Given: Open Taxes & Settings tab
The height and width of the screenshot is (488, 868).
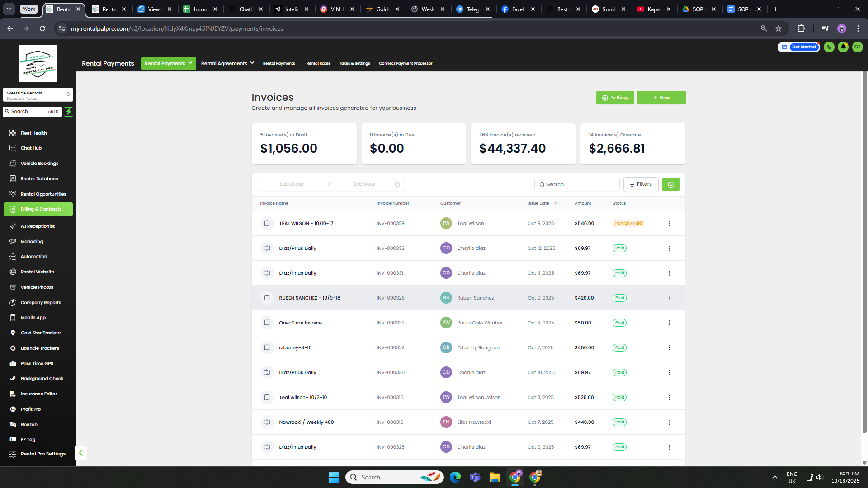Looking at the screenshot, I should point(354,63).
